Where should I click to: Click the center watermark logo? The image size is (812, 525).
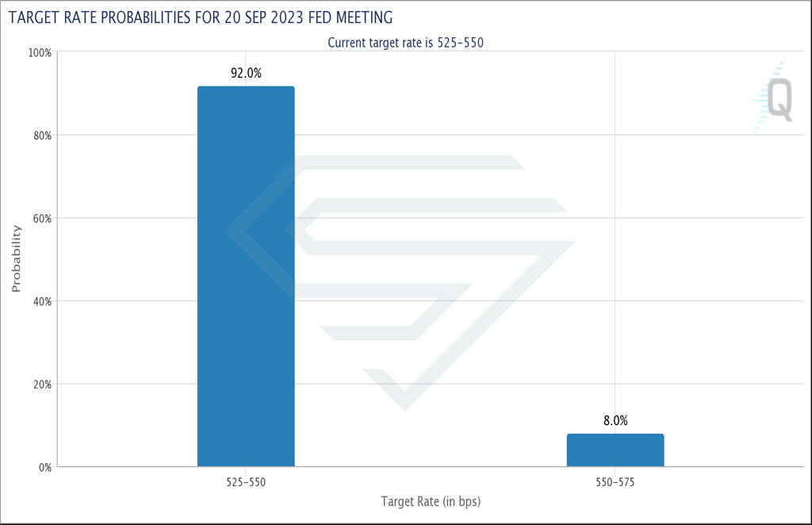pyautogui.click(x=400, y=282)
